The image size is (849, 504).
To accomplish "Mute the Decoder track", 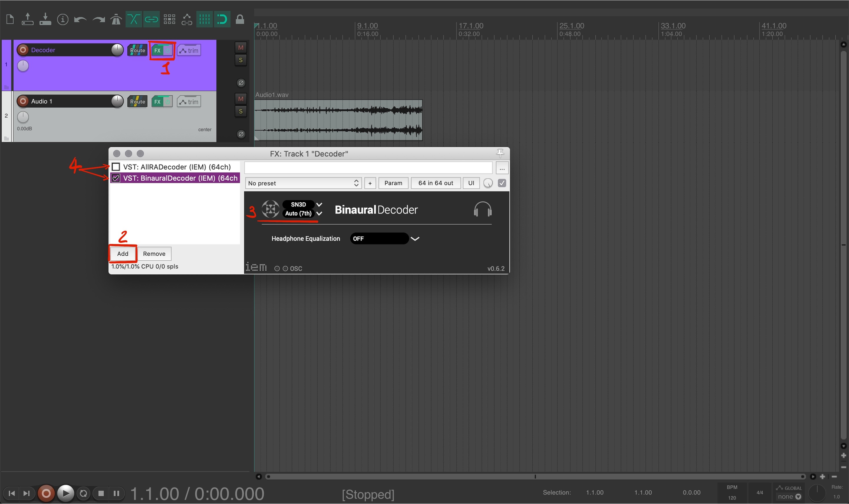I will pos(240,48).
